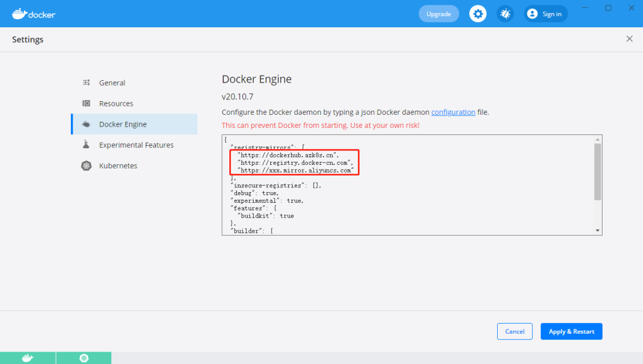The height and width of the screenshot is (364, 643).
Task: Click the "debug": true line
Action: tap(255, 193)
